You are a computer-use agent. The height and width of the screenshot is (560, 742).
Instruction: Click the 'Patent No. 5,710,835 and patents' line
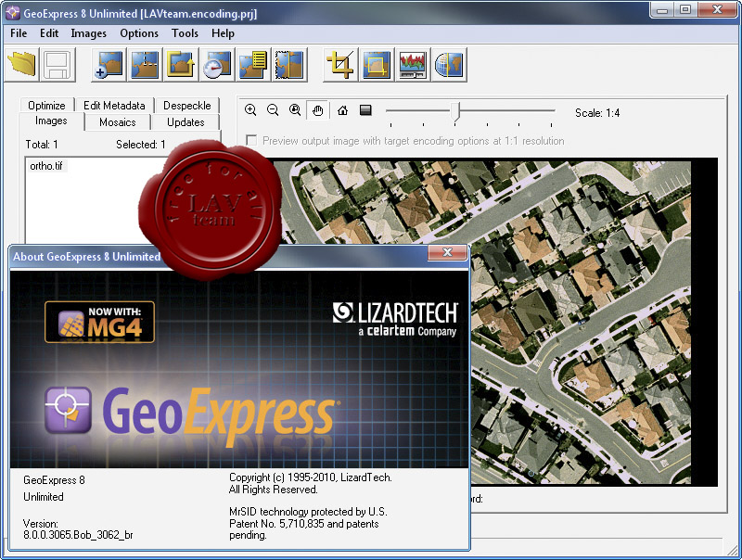[x=304, y=524]
